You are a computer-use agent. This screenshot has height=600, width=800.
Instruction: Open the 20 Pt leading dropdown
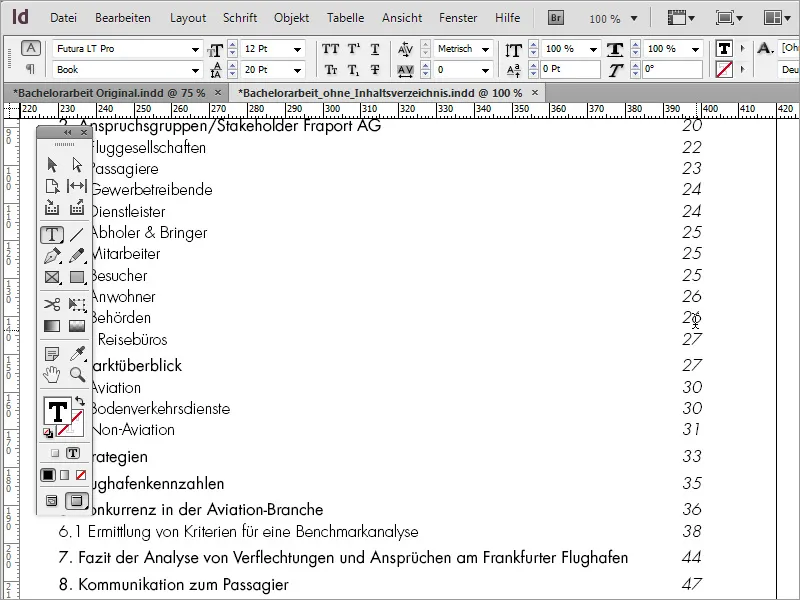point(297,70)
